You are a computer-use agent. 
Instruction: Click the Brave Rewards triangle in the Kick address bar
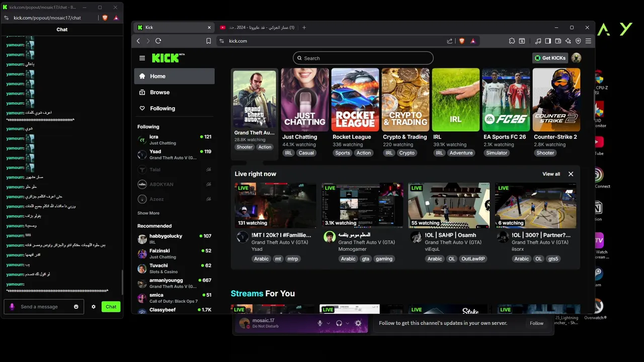coord(473,41)
